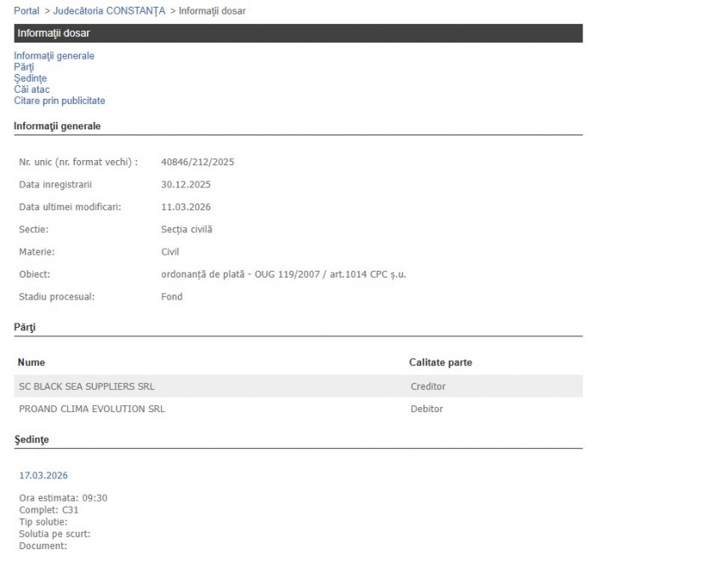Click the Complet: C31 line
The image size is (728, 573).
click(x=49, y=510)
